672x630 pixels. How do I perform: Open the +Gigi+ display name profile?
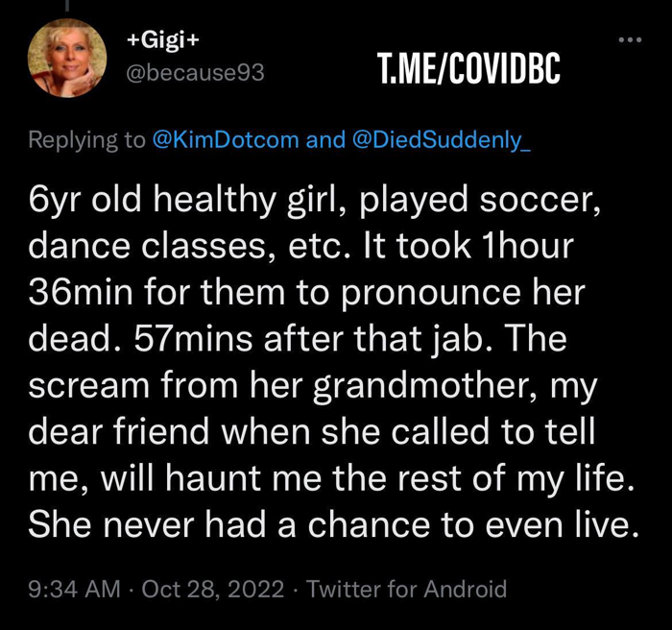coord(163,40)
